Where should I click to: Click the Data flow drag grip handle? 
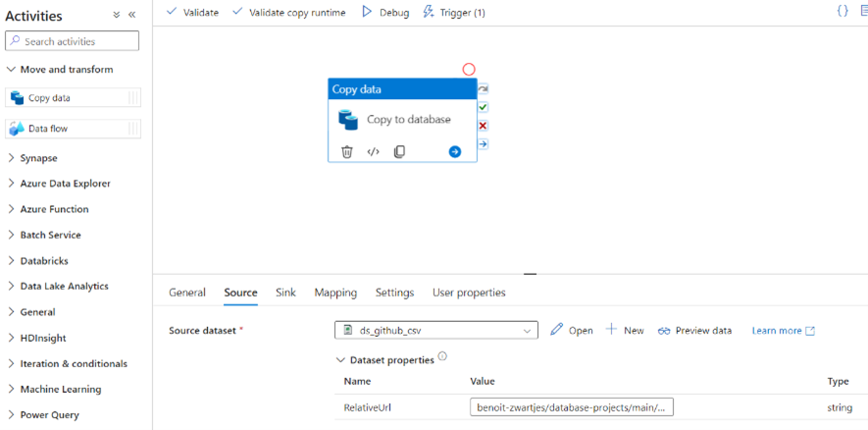coord(132,129)
